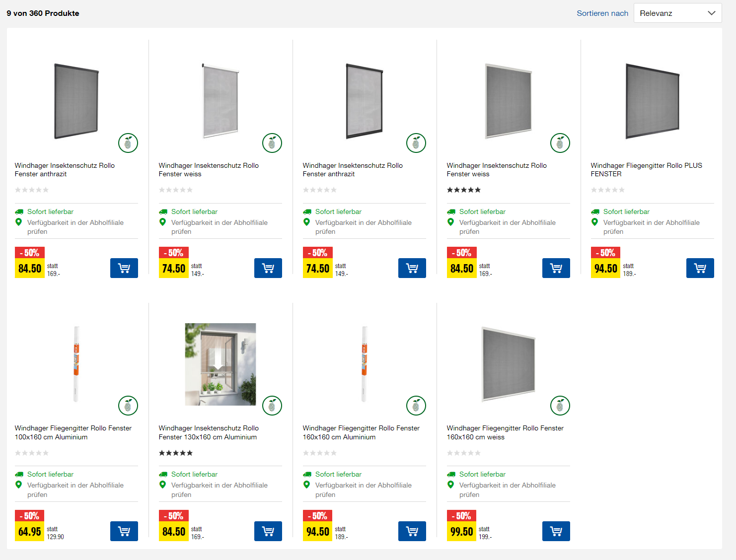Add 160x160 cm Aluminium Rollo to cart
This screenshot has width=736, height=560.
pos(412,531)
